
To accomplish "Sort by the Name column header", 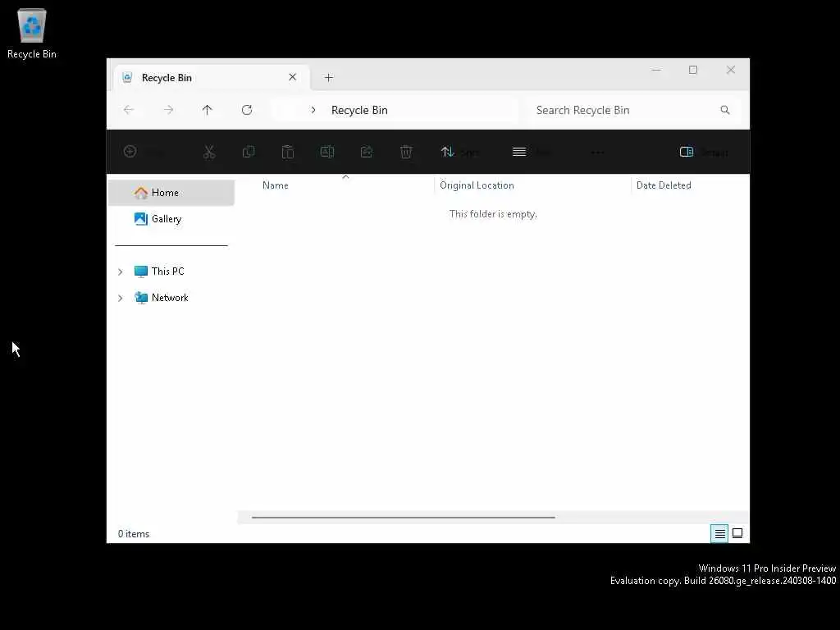I will [276, 185].
